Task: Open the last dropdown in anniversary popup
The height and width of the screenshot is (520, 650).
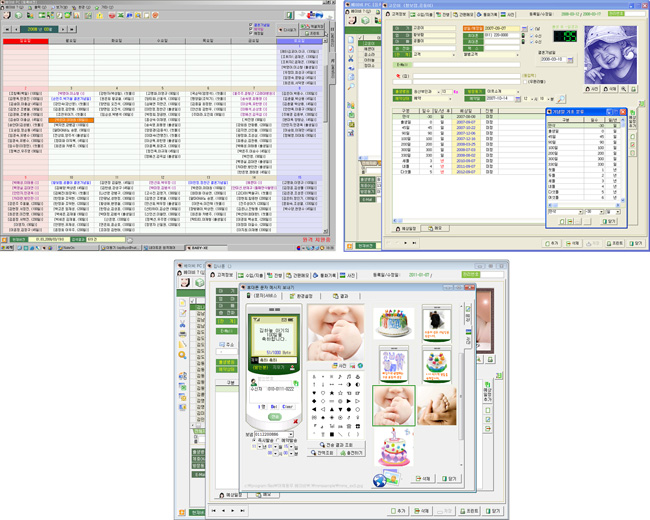Action: point(618,212)
